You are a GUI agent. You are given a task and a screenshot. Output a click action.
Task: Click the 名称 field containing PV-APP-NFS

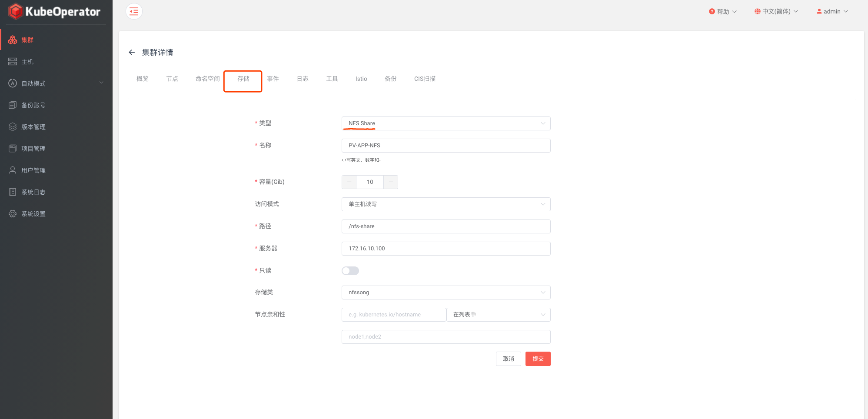click(x=446, y=146)
